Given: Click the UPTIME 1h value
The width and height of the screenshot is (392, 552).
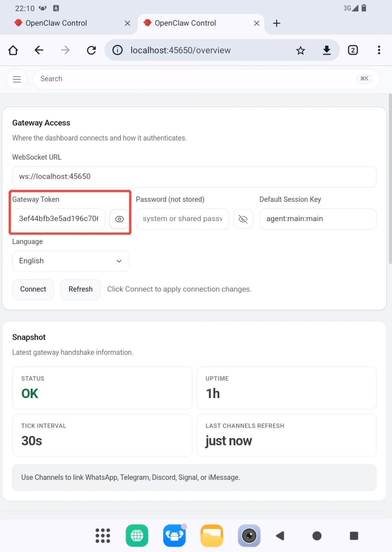Looking at the screenshot, I should [213, 393].
